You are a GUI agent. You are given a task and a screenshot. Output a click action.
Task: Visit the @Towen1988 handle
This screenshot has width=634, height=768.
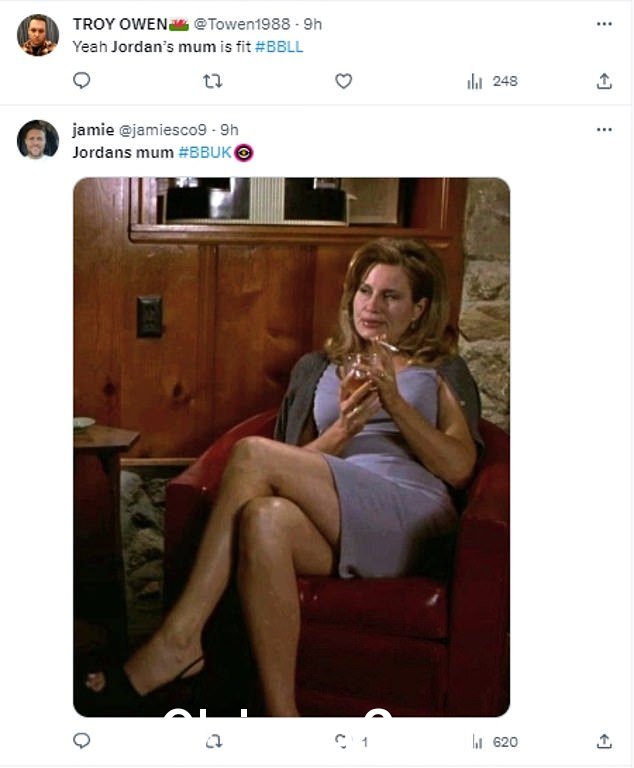(242, 24)
